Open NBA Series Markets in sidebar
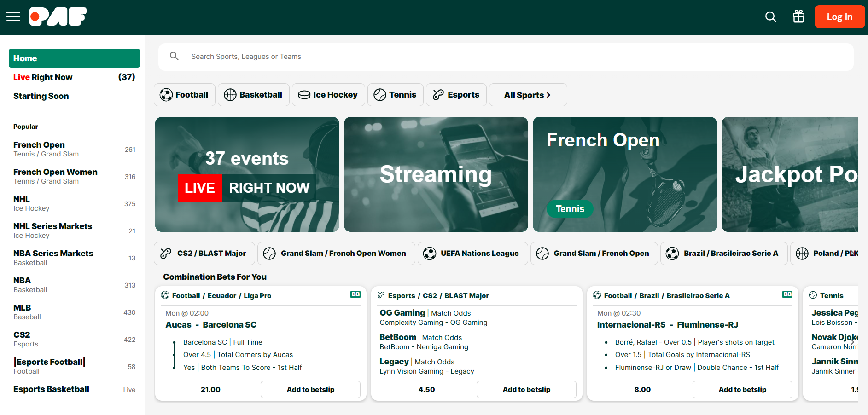The width and height of the screenshot is (868, 415). (x=74, y=258)
